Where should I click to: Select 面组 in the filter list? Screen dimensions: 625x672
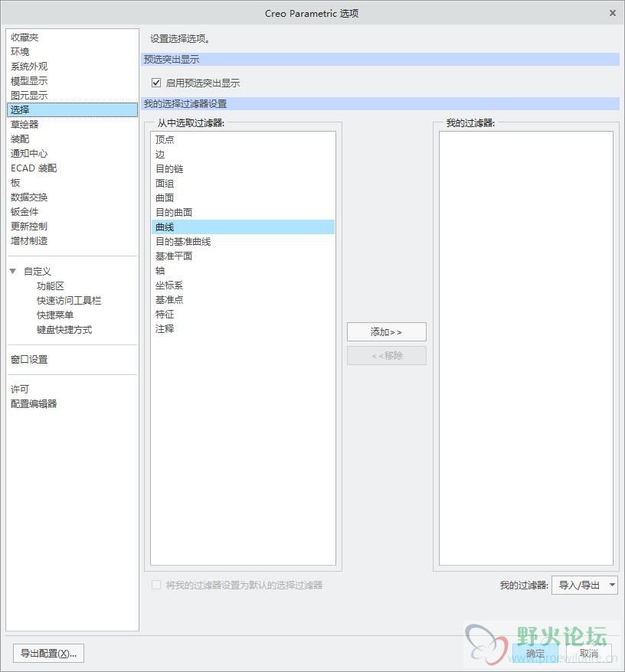pyautogui.click(x=244, y=184)
